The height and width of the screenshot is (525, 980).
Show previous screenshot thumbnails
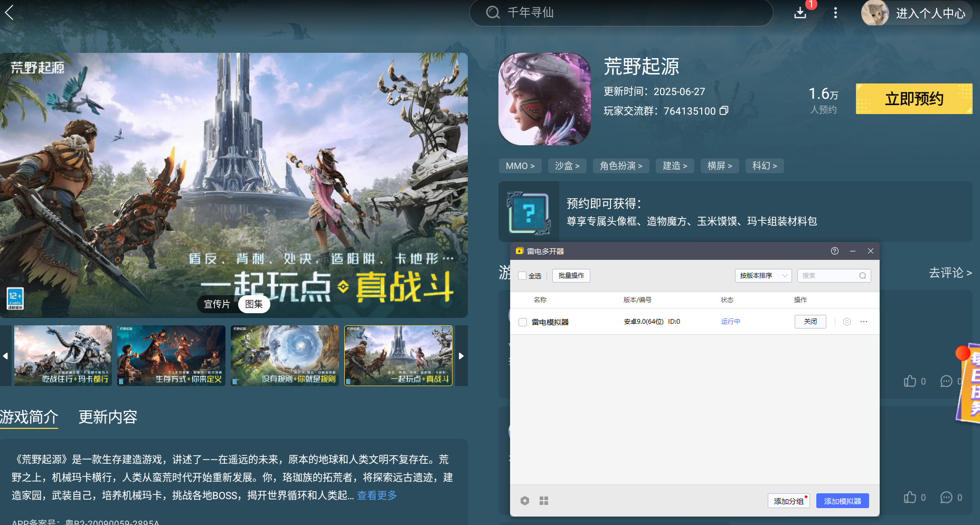point(5,356)
